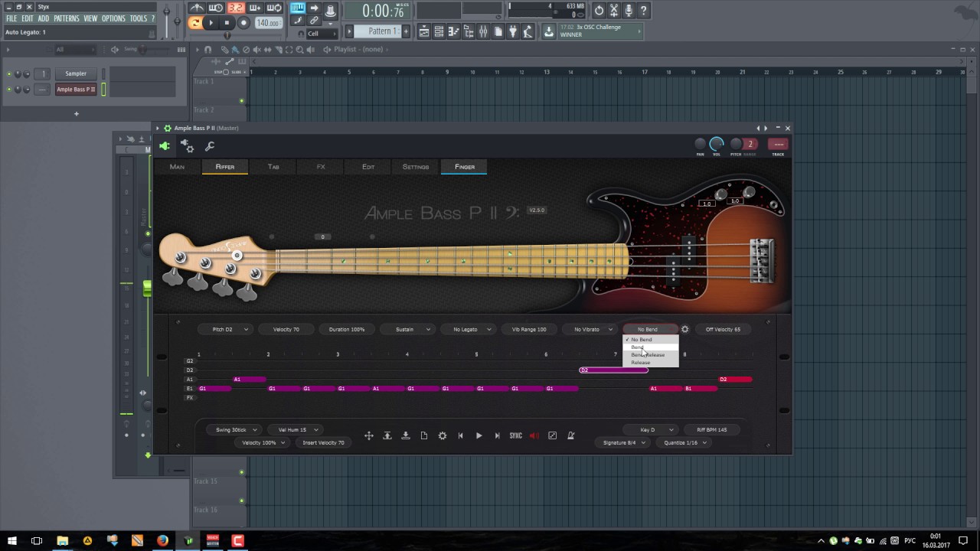Click the FL Studio record button
Image resolution: width=980 pixels, height=551 pixels.
[x=243, y=23]
